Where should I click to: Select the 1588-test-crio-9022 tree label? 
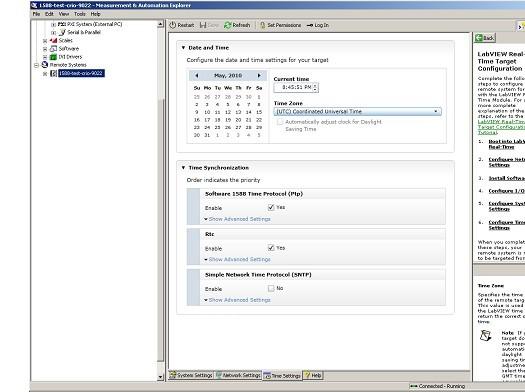(81, 73)
